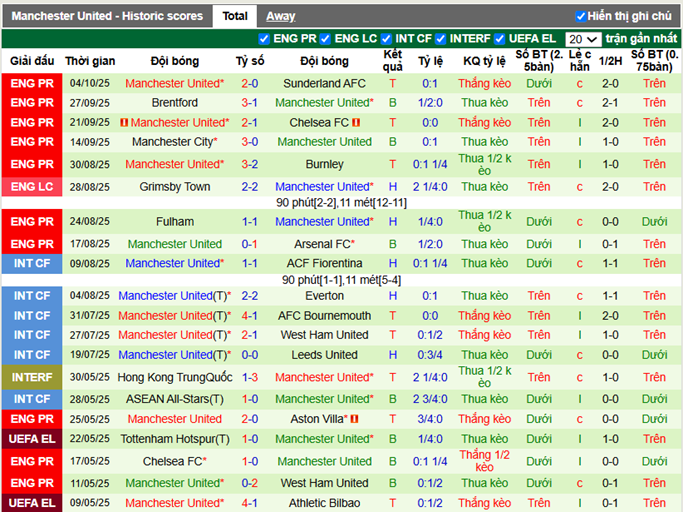Click the INTERF badge on the Hong Kong row
This screenshot has height=512, width=683.
pyautogui.click(x=32, y=377)
